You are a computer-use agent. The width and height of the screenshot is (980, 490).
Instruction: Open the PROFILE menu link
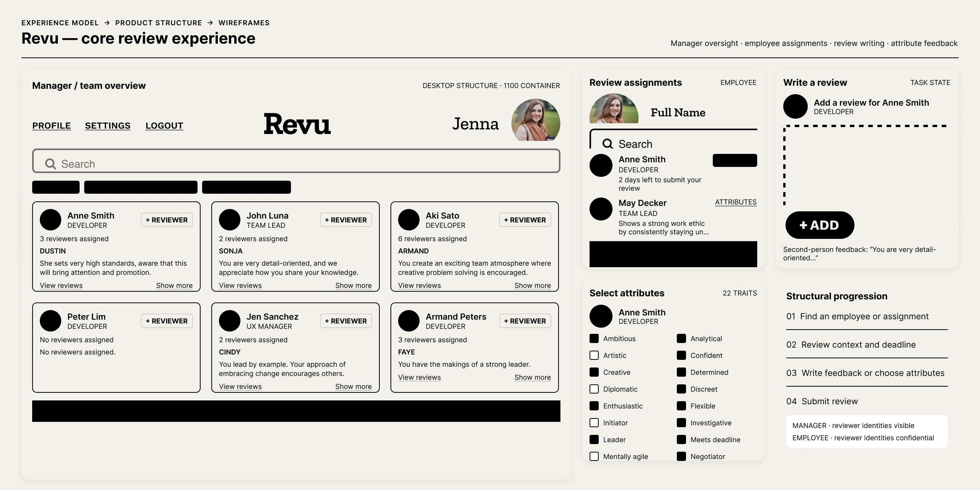point(51,126)
